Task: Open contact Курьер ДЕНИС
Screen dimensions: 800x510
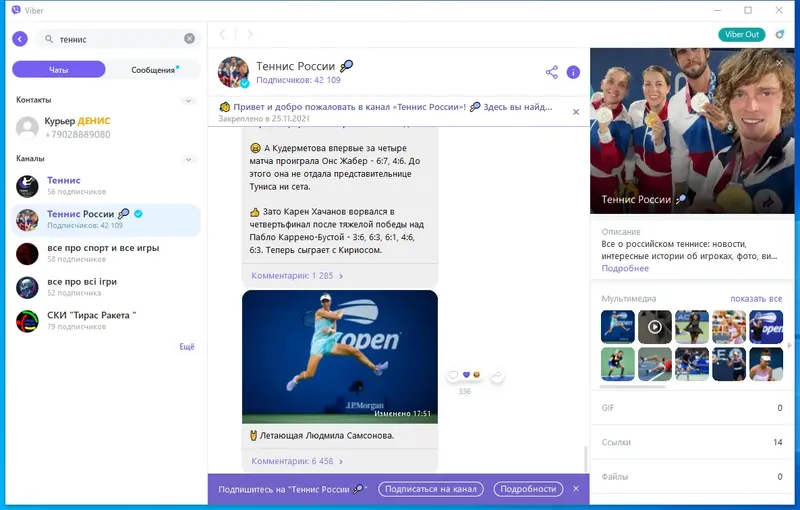Action: pyautogui.click(x=106, y=128)
